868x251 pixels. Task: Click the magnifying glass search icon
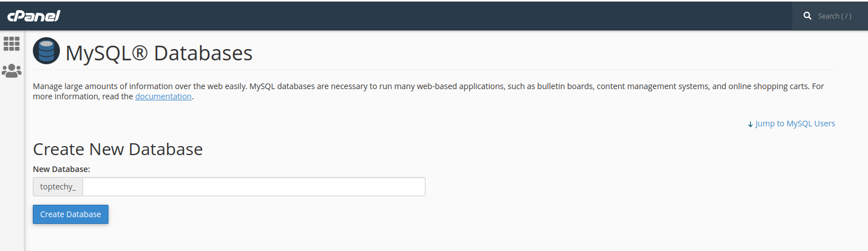pos(808,16)
